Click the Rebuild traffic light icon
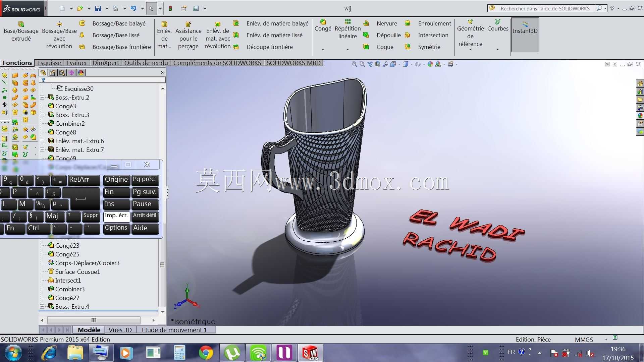 [170, 8]
